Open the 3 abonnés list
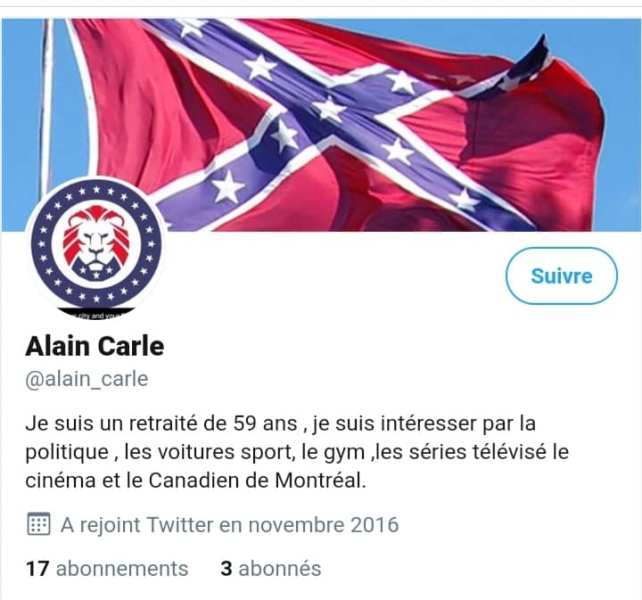 (271, 568)
